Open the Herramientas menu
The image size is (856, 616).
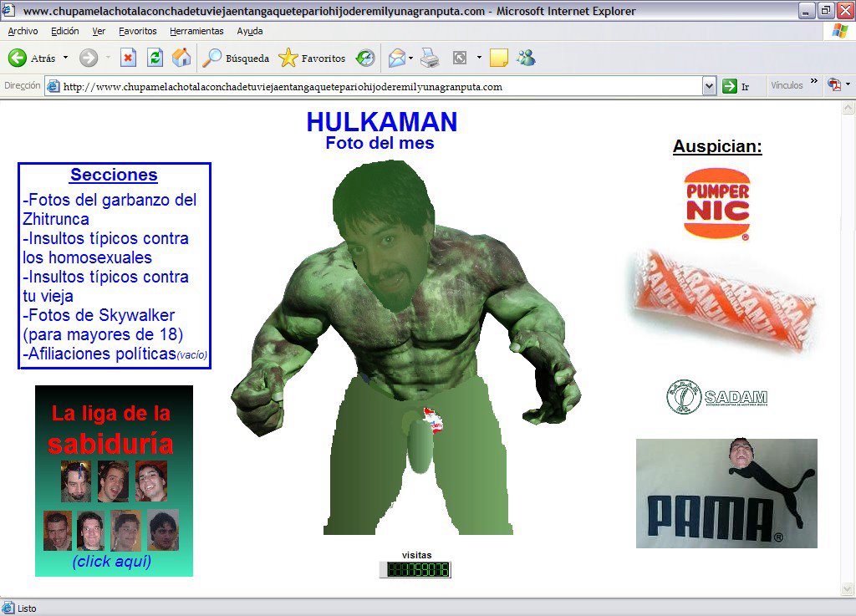point(196,31)
